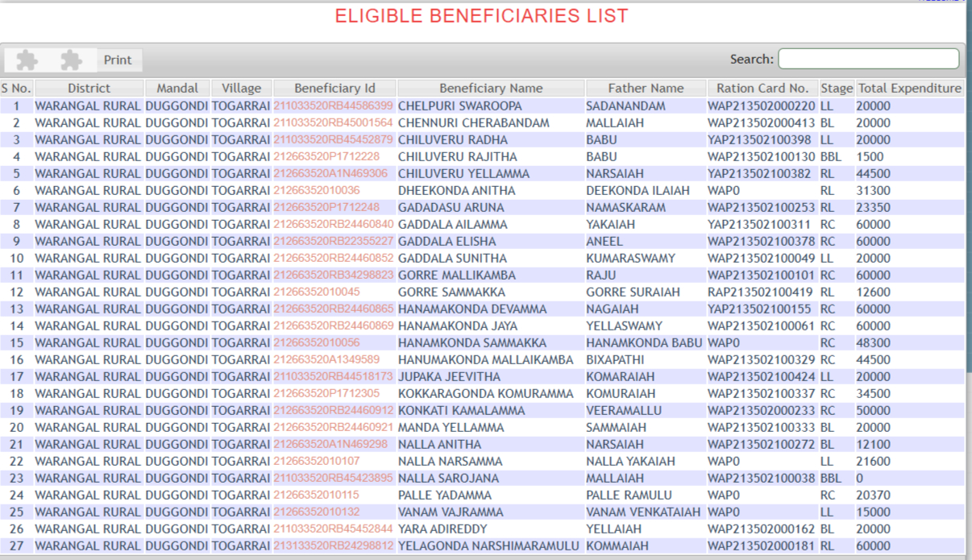Open beneficiary ID 212663520RB22355227
Image resolution: width=972 pixels, height=560 pixels.
click(x=334, y=241)
